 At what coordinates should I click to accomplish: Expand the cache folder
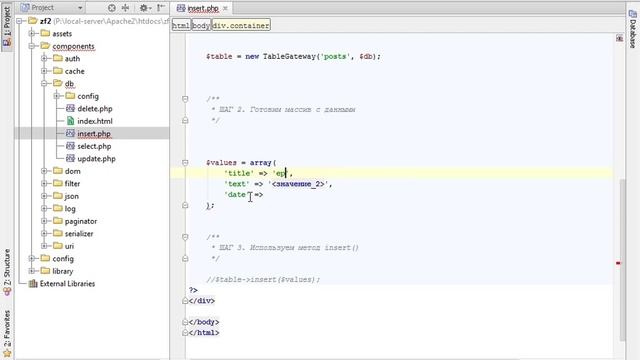pyautogui.click(x=44, y=71)
